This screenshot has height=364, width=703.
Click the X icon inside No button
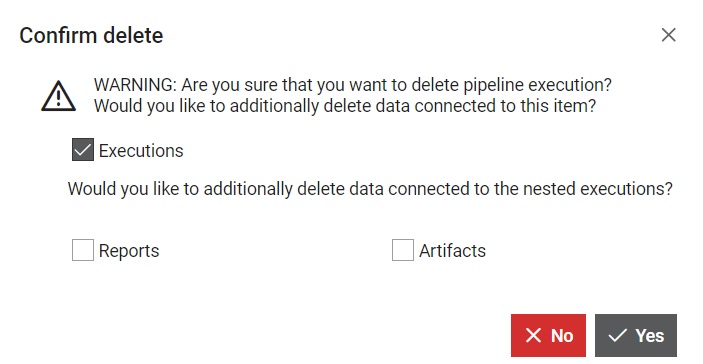click(533, 335)
